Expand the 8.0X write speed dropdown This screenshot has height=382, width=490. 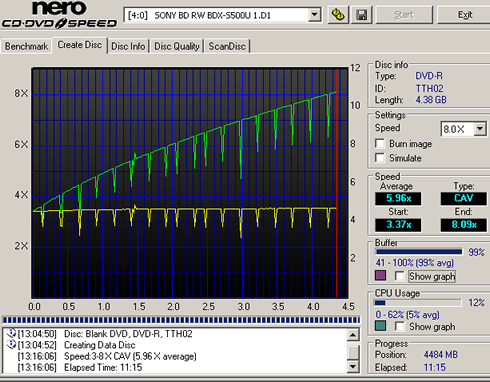(480, 129)
